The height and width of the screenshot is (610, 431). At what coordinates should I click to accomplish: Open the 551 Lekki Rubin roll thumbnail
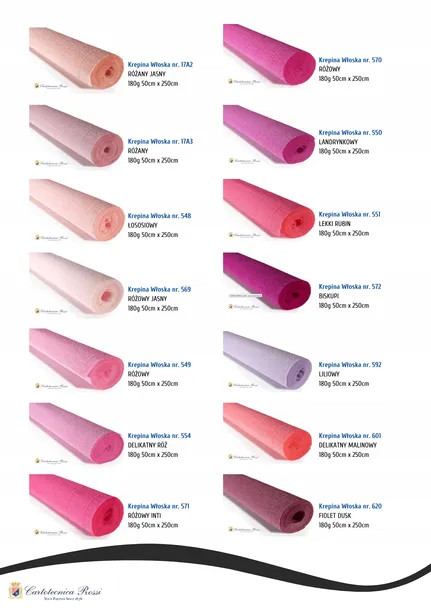pyautogui.click(x=269, y=209)
